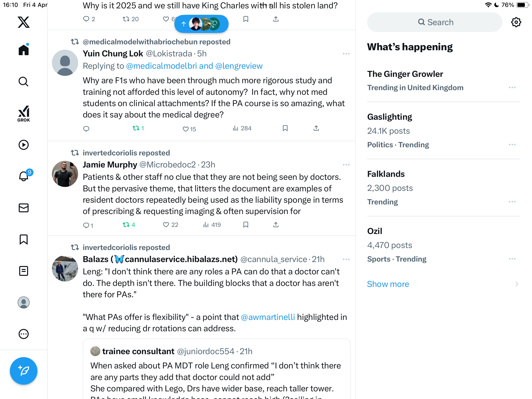Tap the compose new post button
This screenshot has height=399, width=532.
point(24,371)
